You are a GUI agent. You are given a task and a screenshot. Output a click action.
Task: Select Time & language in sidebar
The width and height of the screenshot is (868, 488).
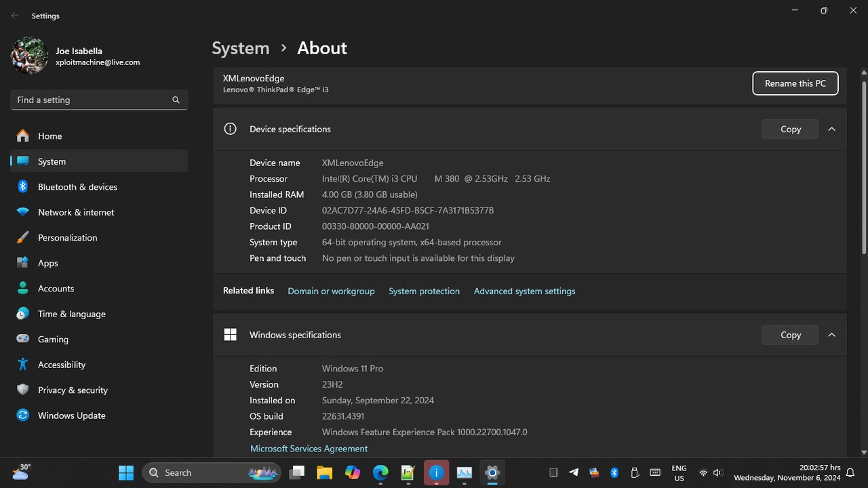(x=71, y=314)
